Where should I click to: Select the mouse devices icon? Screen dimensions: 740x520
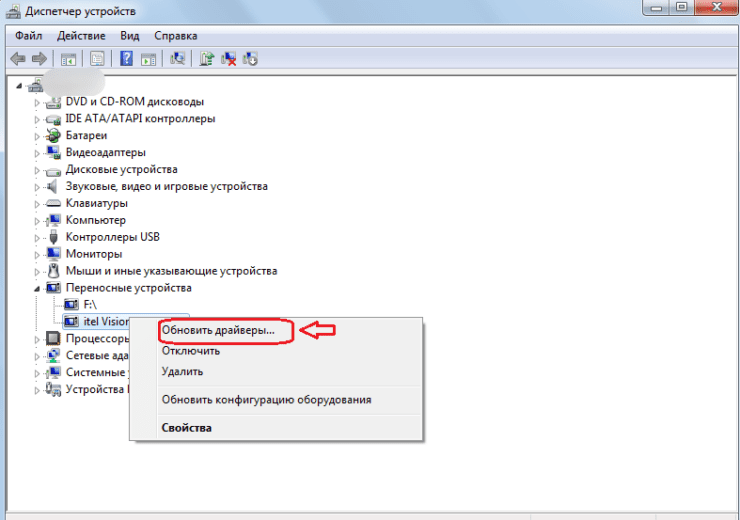tap(54, 271)
